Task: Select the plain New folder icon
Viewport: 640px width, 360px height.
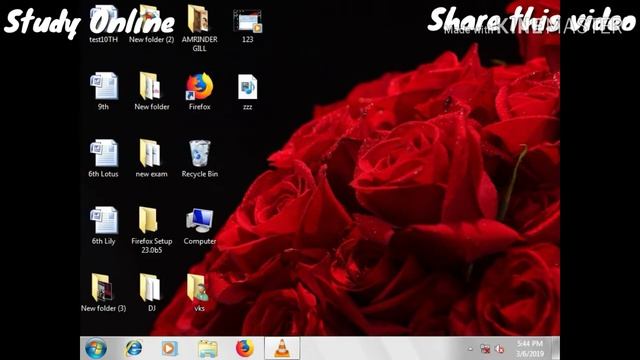Action: (x=151, y=91)
